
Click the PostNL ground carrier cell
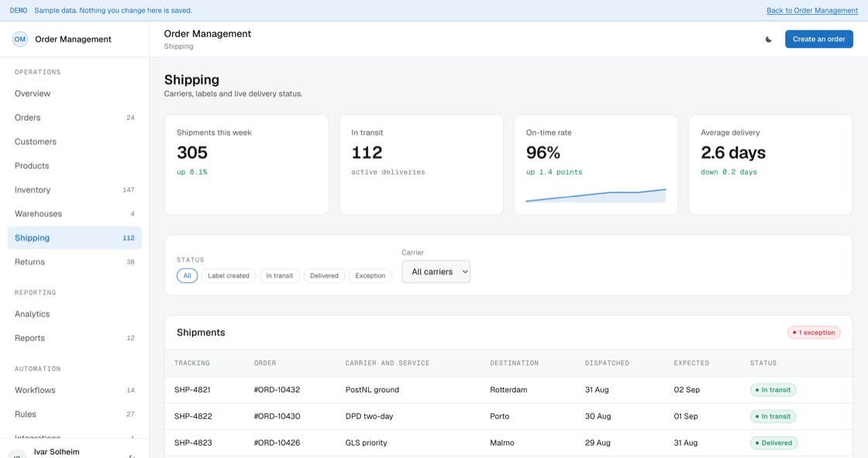372,390
